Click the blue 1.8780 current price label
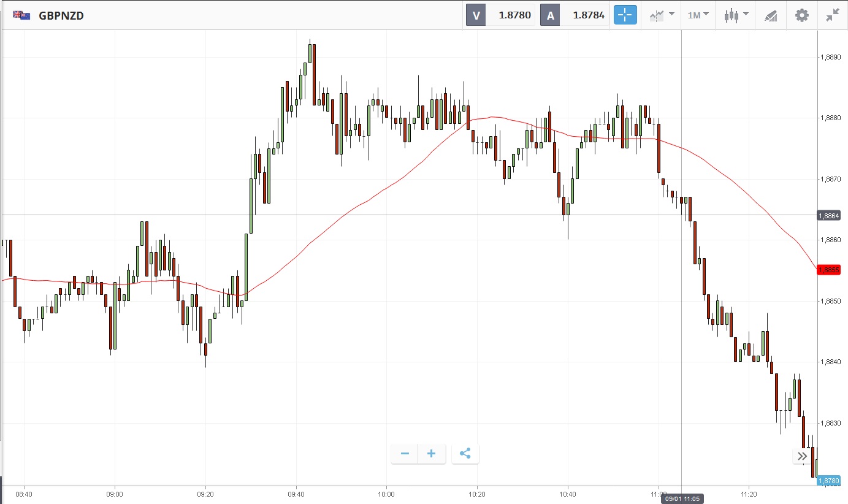Screen dimensions: 848x504 tap(828, 481)
